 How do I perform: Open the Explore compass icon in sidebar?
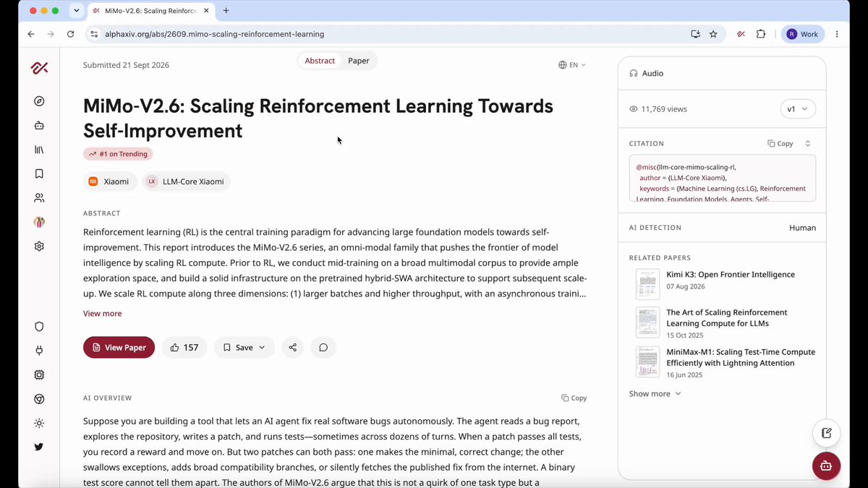[x=39, y=101]
